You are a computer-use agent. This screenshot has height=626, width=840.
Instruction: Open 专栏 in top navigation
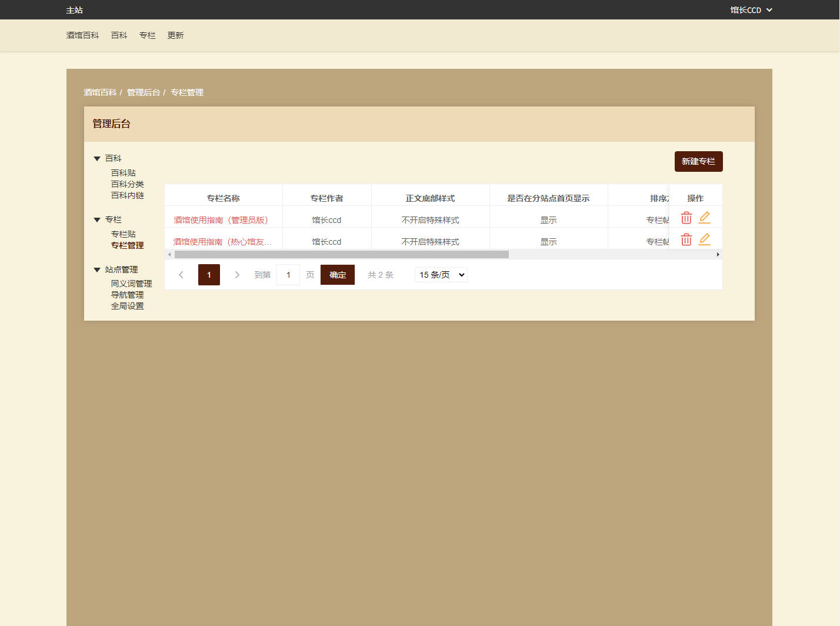(147, 35)
